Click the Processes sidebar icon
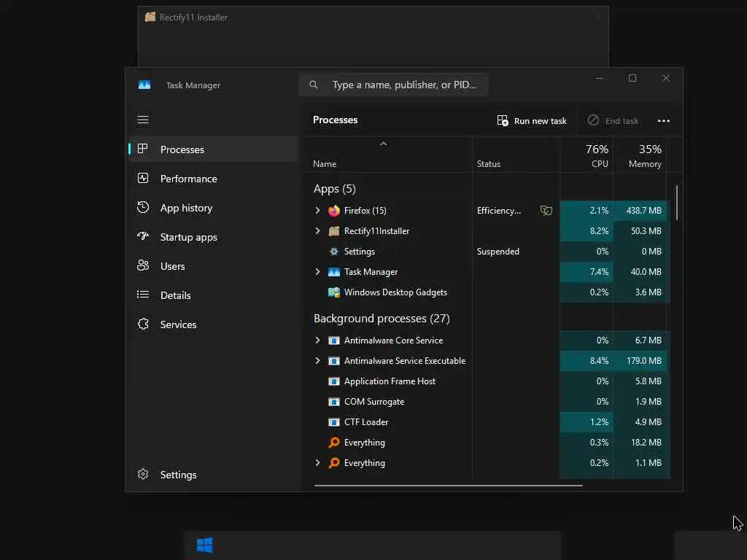 (x=142, y=149)
